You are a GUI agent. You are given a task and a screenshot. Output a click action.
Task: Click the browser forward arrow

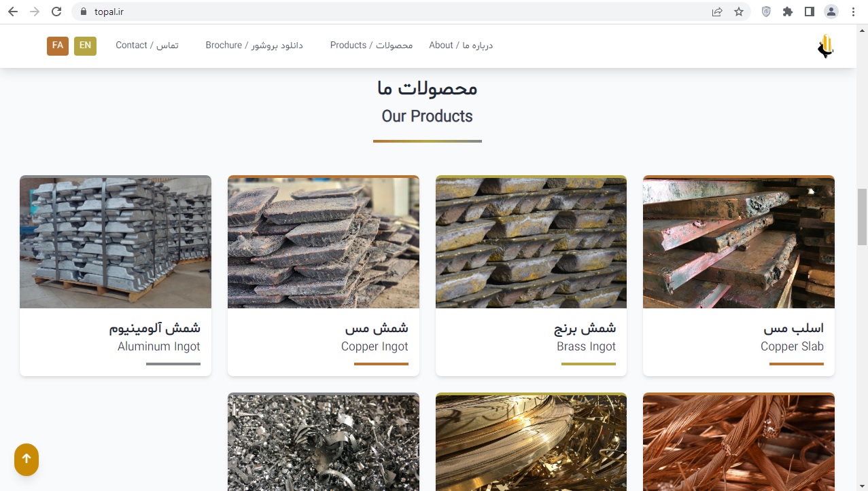35,12
